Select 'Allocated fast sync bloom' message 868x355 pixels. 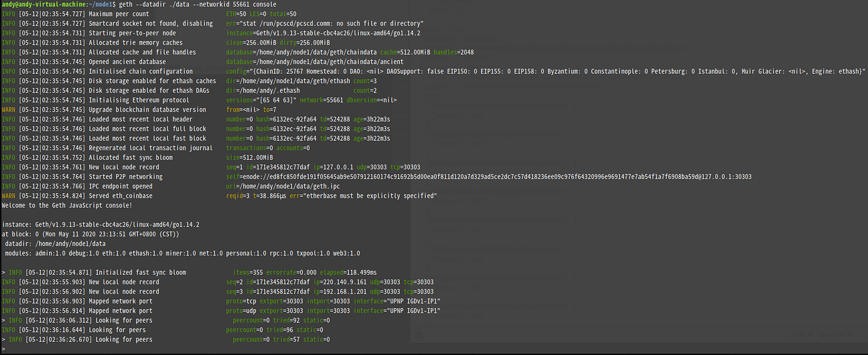point(131,158)
